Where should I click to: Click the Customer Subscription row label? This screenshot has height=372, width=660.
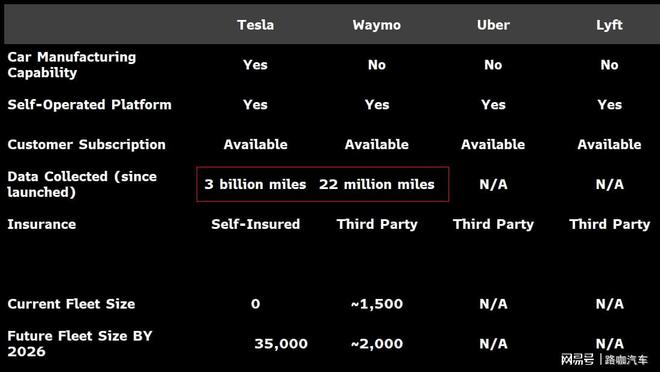(x=86, y=145)
